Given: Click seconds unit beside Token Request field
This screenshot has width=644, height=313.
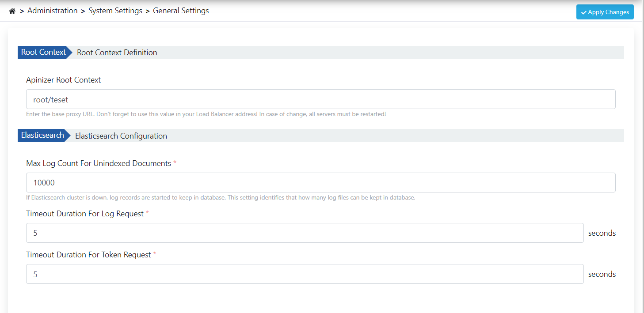Looking at the screenshot, I should click(602, 274).
